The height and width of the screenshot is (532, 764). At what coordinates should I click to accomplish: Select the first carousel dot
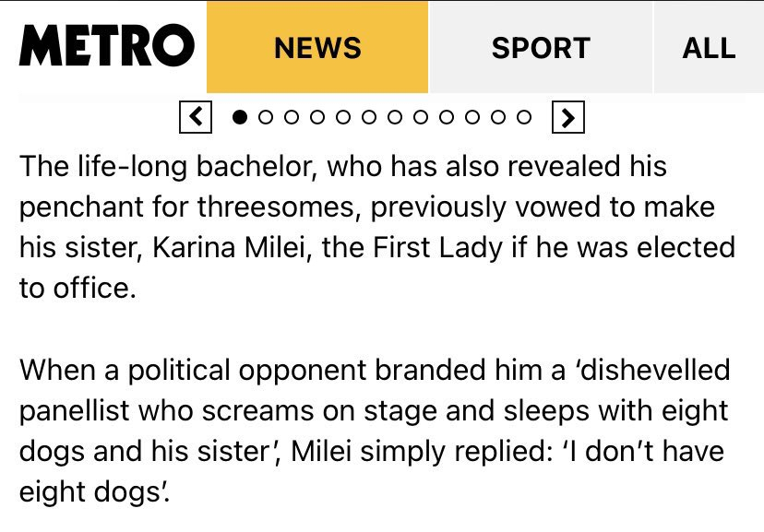pyautogui.click(x=239, y=117)
